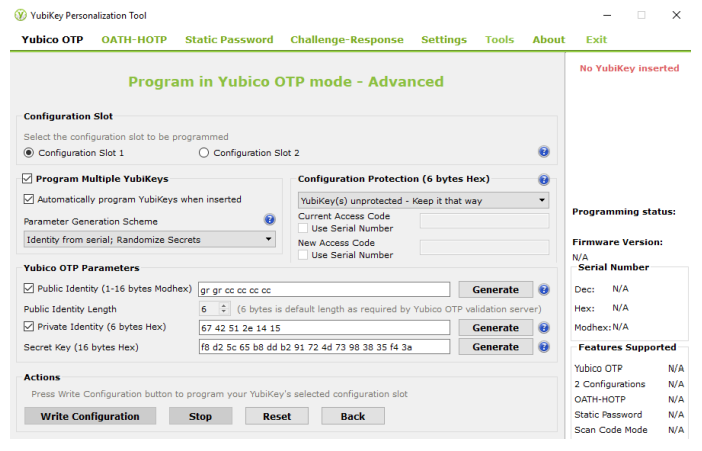Image resolution: width=702 pixels, height=451 pixels.
Task: Click Private Identity hex input field
Action: point(324,328)
